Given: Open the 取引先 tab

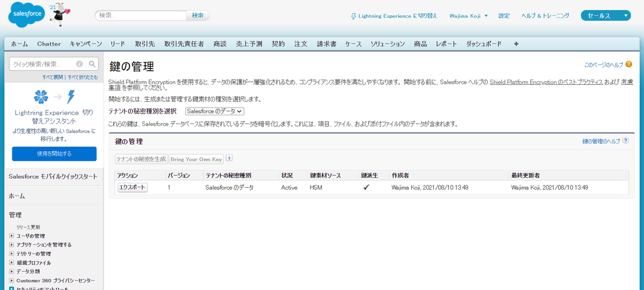Looking at the screenshot, I should (145, 44).
